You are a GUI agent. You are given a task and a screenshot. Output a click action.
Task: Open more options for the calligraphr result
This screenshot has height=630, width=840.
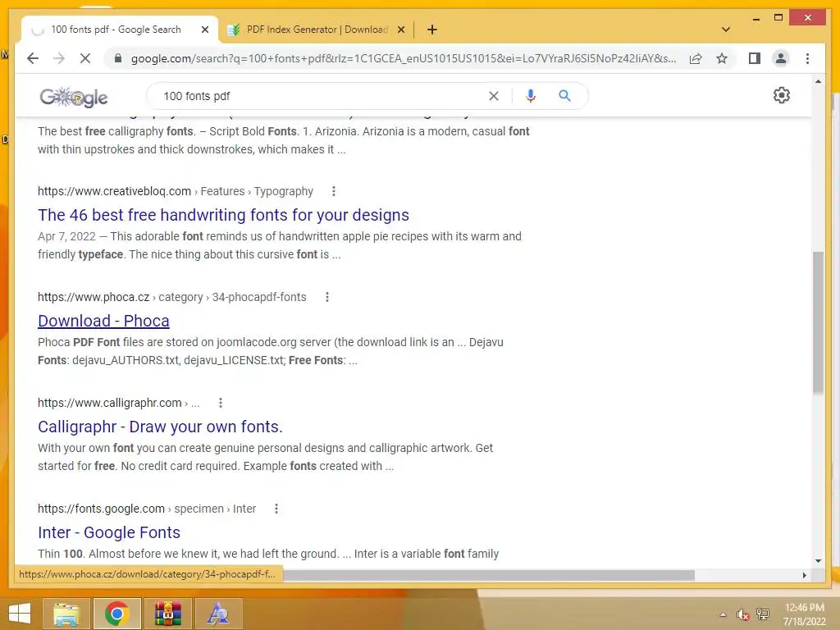pyautogui.click(x=220, y=403)
